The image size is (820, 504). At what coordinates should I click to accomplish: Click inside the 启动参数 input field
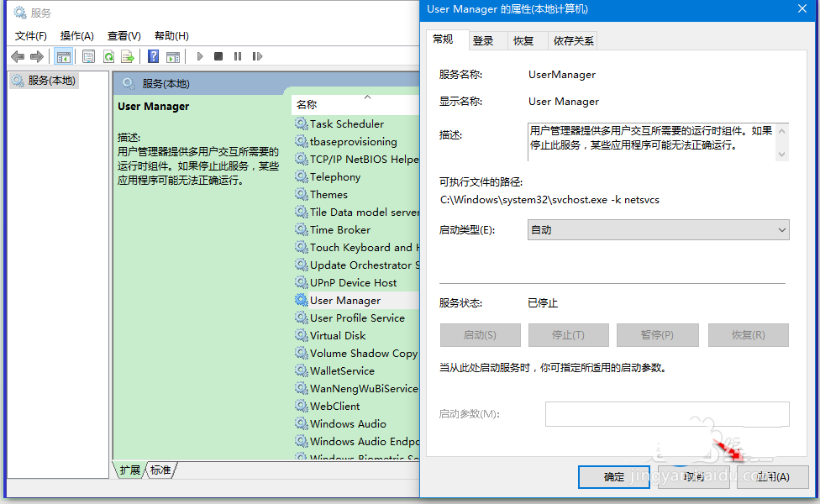pos(666,413)
